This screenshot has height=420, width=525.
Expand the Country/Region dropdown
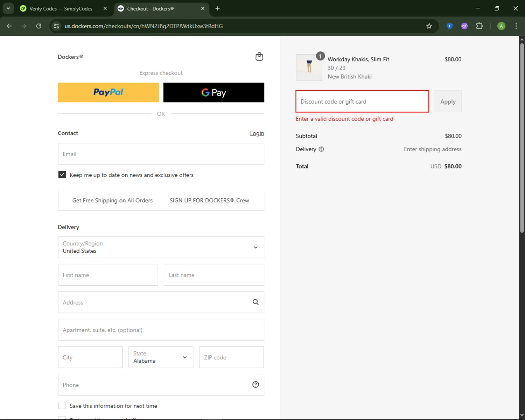[x=161, y=247]
